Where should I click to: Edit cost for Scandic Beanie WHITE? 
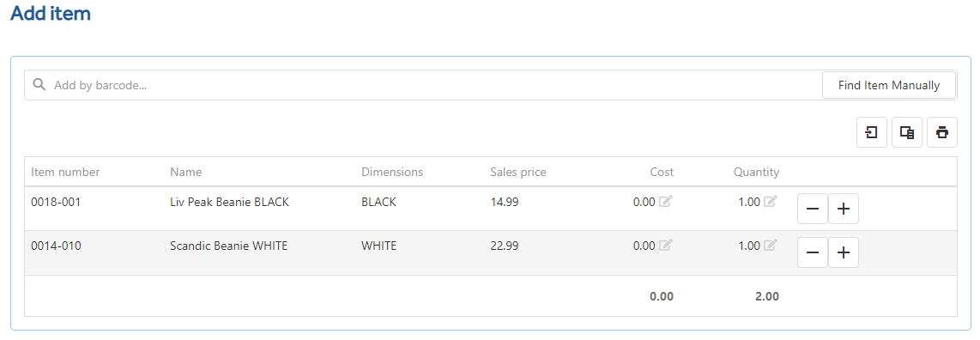[666, 246]
